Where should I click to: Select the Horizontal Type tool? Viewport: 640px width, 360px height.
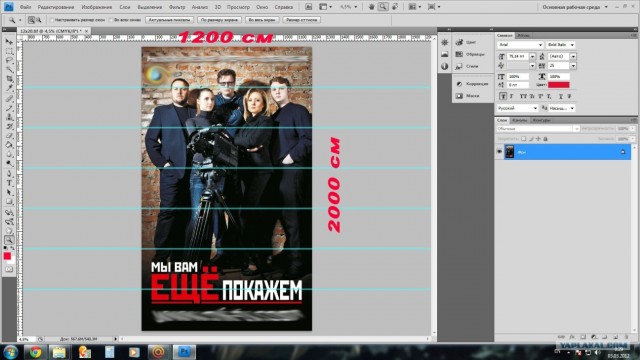click(9, 183)
